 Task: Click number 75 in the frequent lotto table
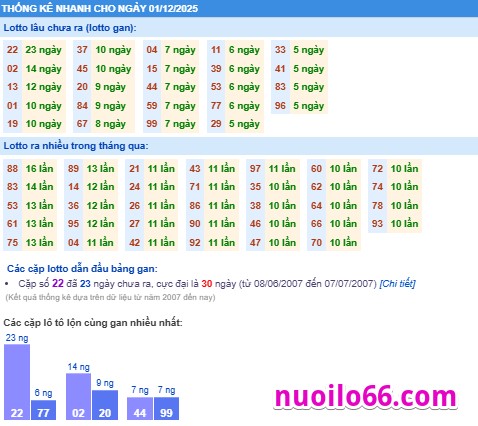coord(12,242)
